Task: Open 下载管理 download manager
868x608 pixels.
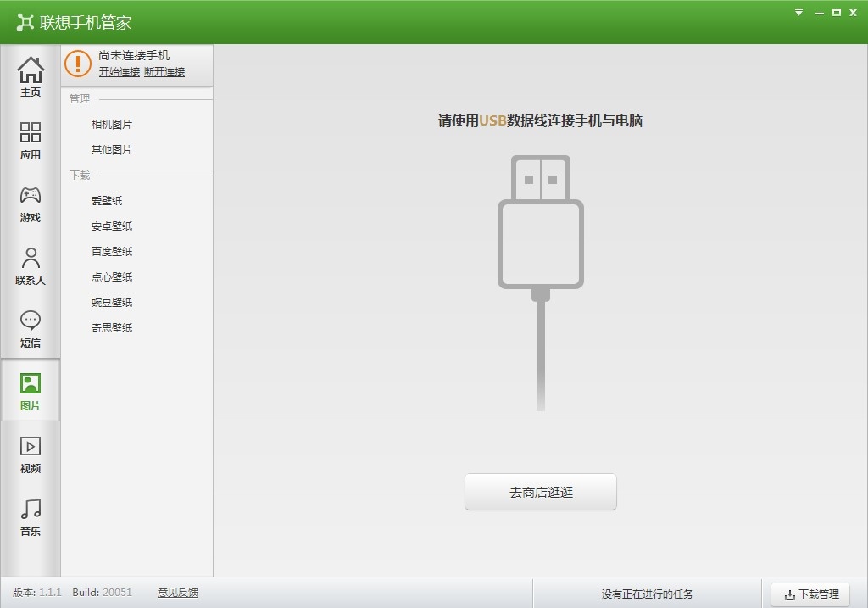Action: [x=810, y=594]
